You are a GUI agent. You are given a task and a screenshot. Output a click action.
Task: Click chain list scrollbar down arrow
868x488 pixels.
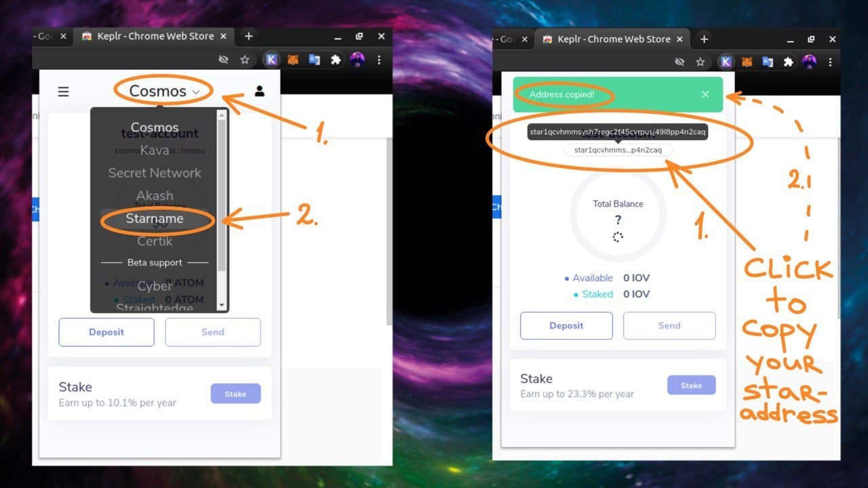(x=221, y=306)
